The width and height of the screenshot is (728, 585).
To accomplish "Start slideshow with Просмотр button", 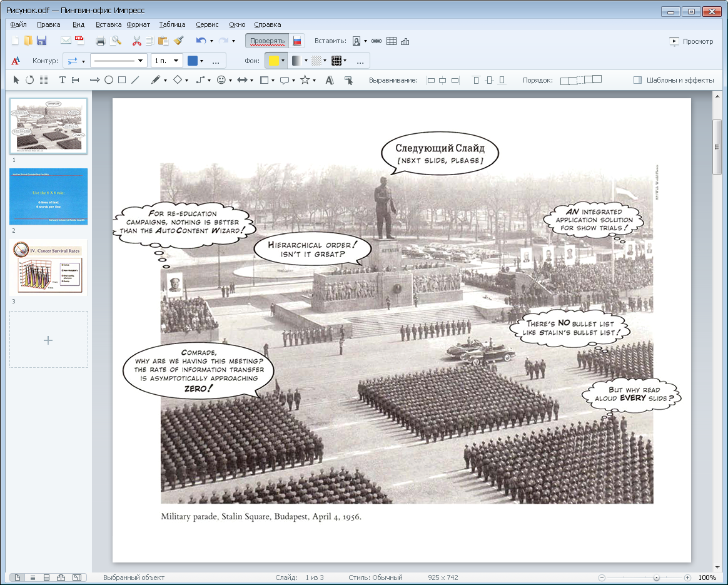I will click(691, 41).
